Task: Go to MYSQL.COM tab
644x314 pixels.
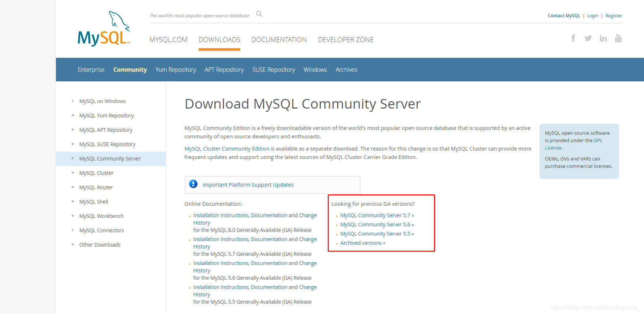Action: tap(168, 40)
